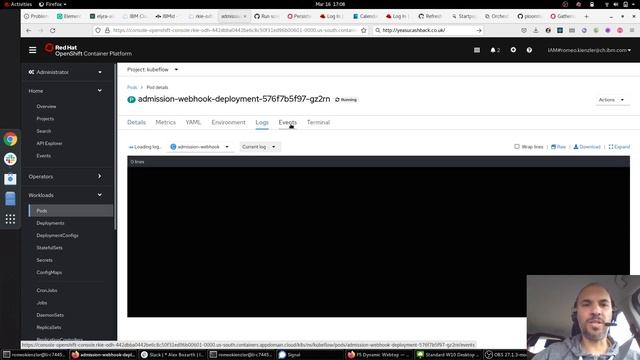The width and height of the screenshot is (640, 360).
Task: Click the Firefox back arrow
Action: point(28,30)
